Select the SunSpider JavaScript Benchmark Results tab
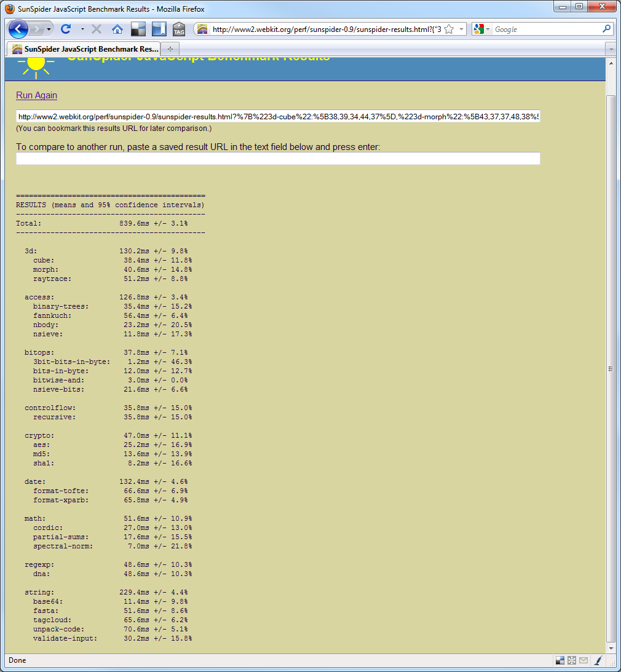The width and height of the screenshot is (621, 672). (84, 49)
